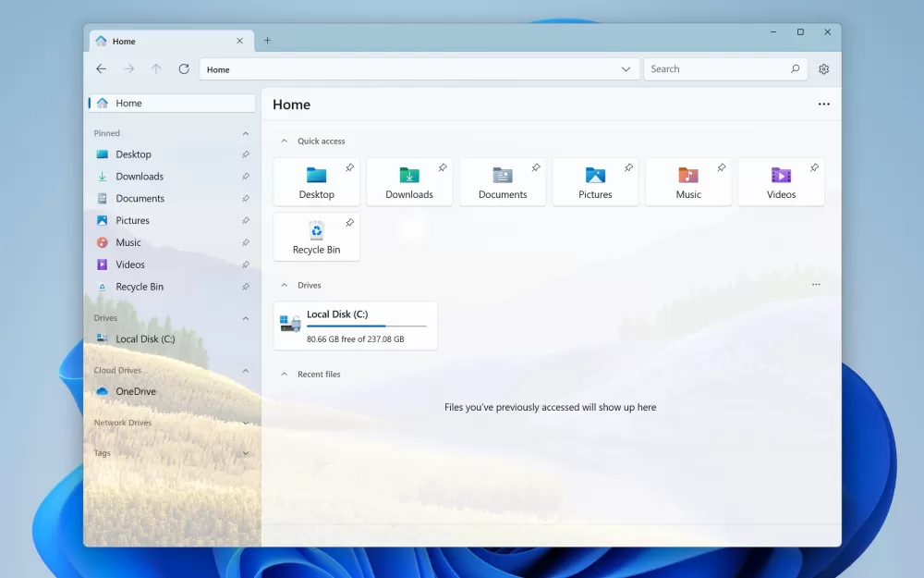
Task: Unpin the Pictures tile in Quick access
Action: click(x=628, y=167)
